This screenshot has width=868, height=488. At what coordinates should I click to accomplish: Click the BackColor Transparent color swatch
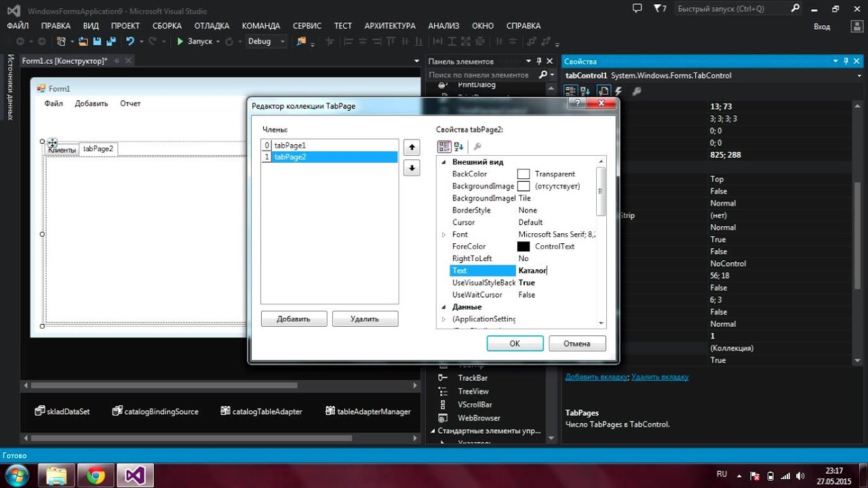point(524,174)
